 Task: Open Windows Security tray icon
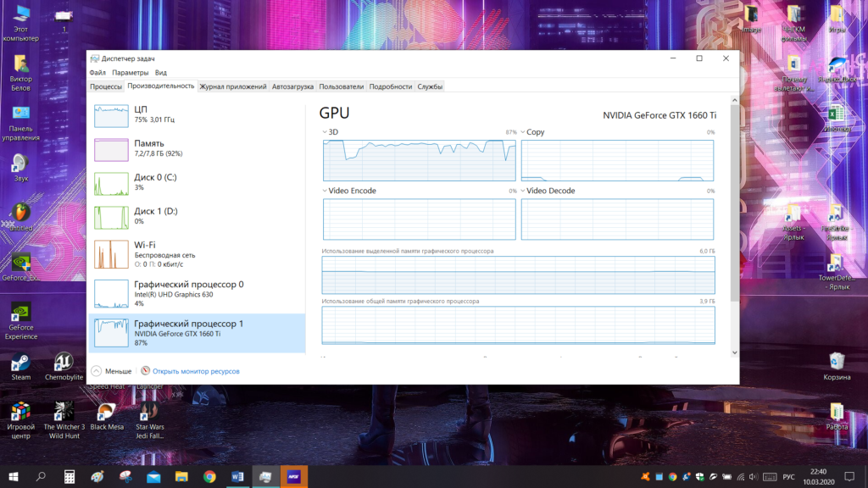[699, 476]
